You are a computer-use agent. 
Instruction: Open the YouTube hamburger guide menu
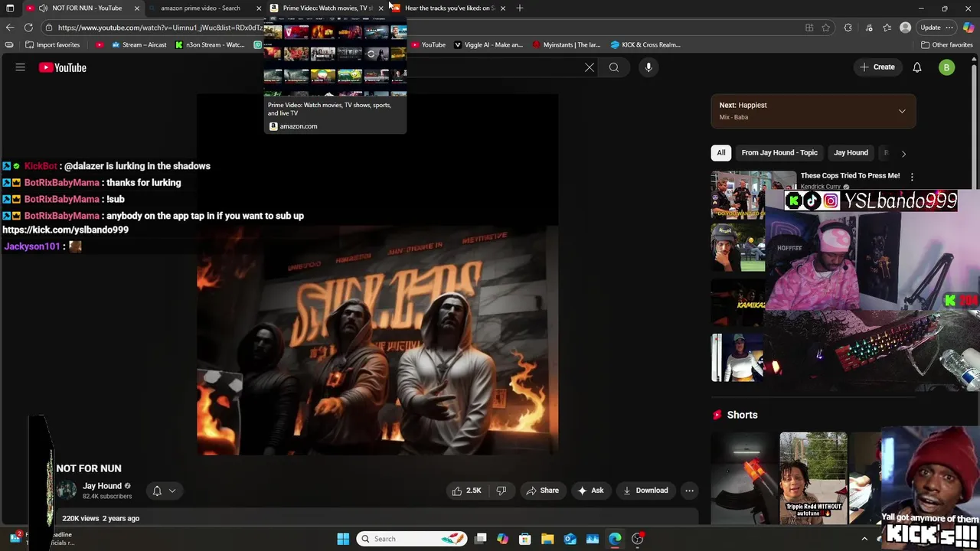21,67
